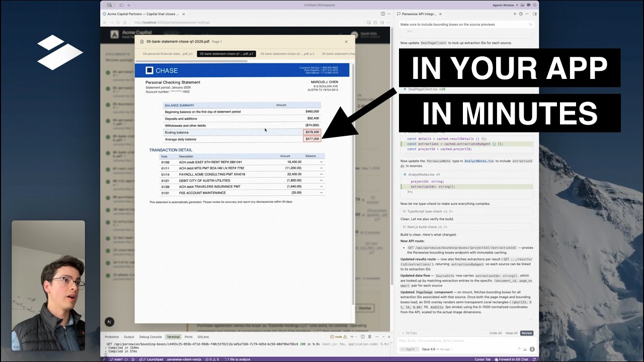Close the Acme Capital Partners browser tab
This screenshot has height=362, width=644.
184,14
